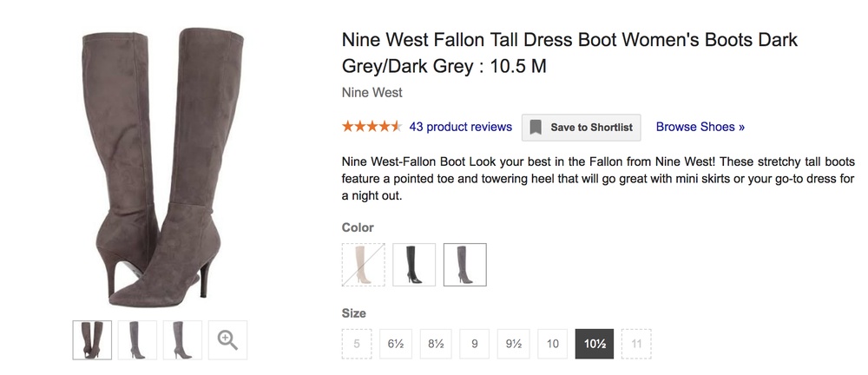This screenshot has height=375, width=868.
Task: Choose the dark grey boot color swatch
Action: coord(465,265)
